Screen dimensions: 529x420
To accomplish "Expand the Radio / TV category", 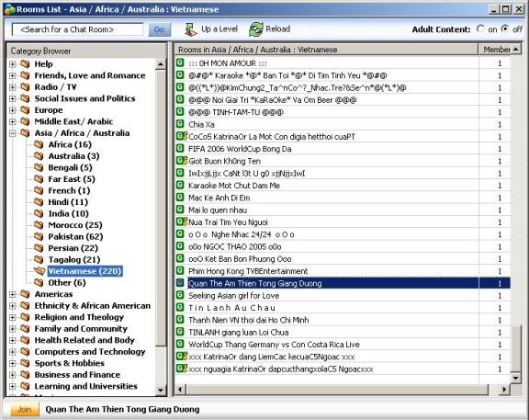I will click(13, 87).
